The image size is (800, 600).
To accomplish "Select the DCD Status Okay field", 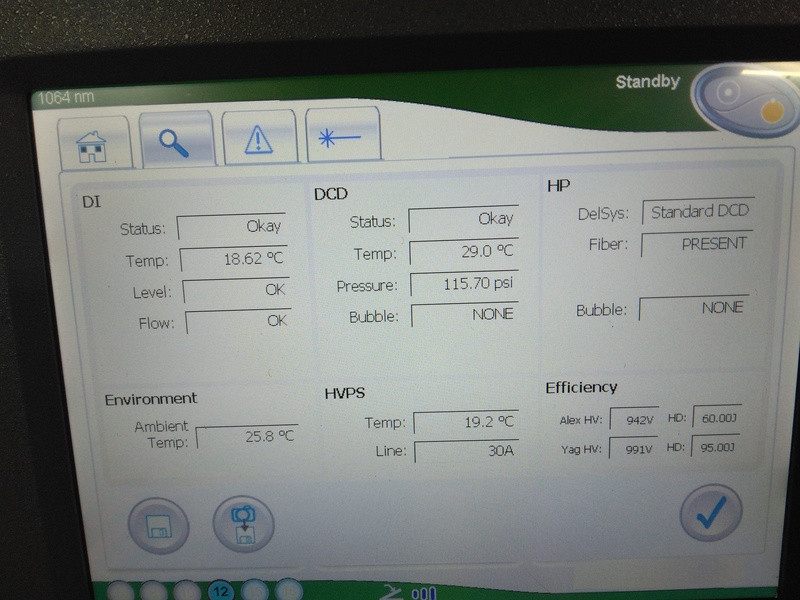I will (x=463, y=219).
